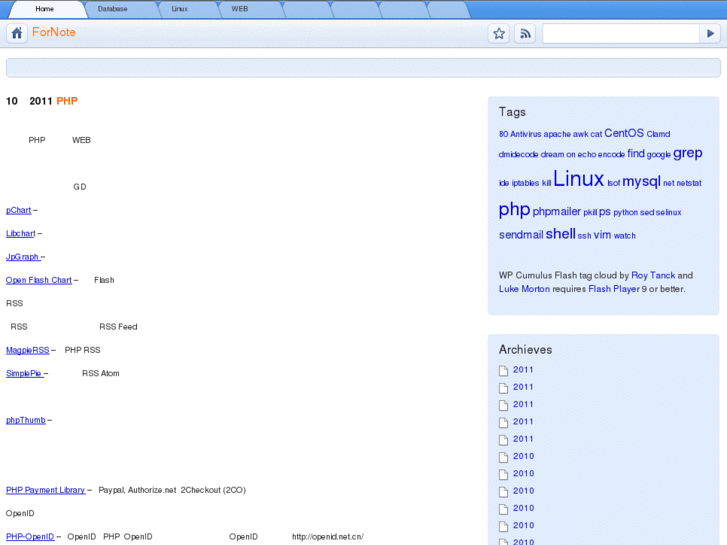Select the awk tag

(x=580, y=134)
